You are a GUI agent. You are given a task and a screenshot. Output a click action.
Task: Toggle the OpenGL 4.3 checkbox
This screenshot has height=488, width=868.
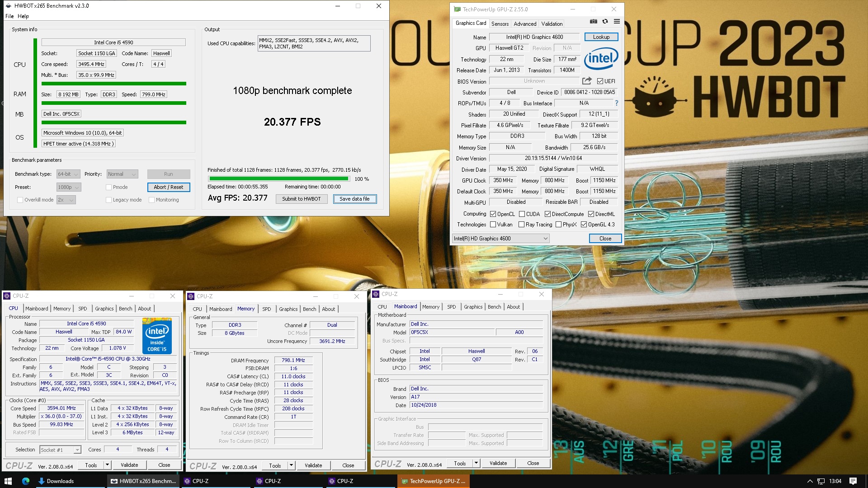(x=584, y=225)
